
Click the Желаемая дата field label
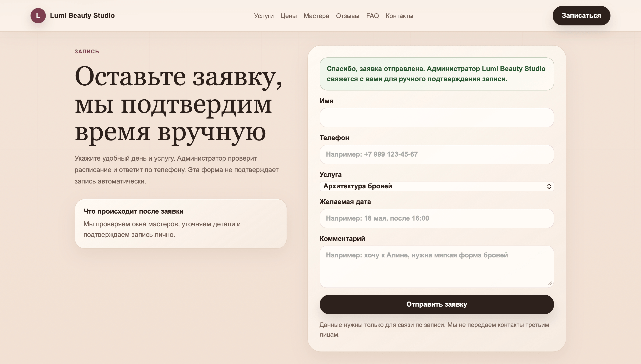[345, 202]
